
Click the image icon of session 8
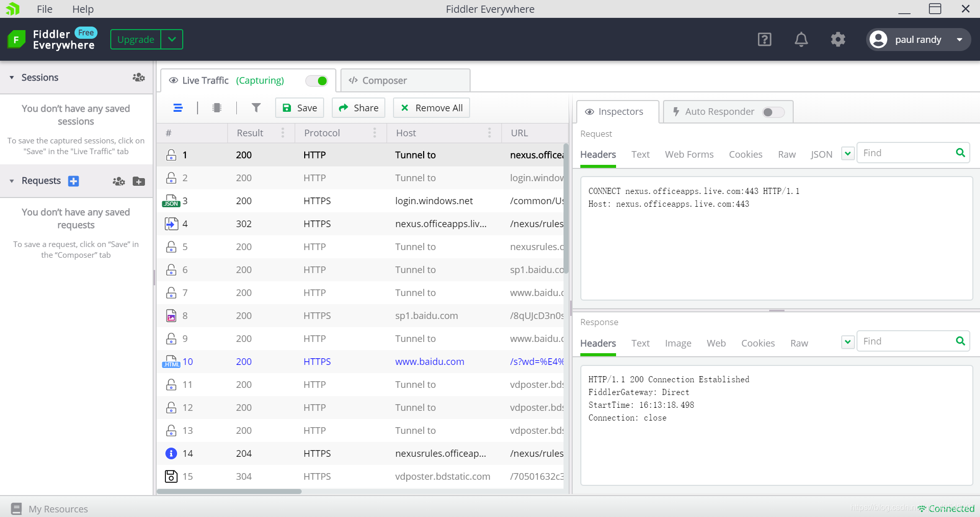tap(171, 315)
